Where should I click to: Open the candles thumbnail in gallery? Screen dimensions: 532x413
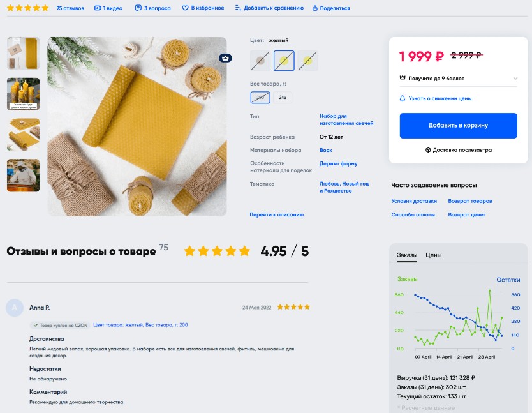tap(23, 94)
